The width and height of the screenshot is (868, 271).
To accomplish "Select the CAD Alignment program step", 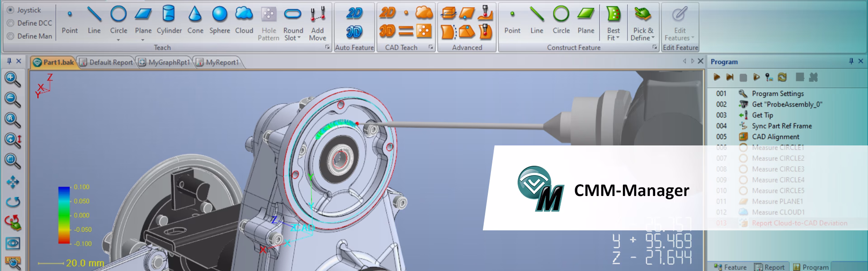I will pos(775,137).
